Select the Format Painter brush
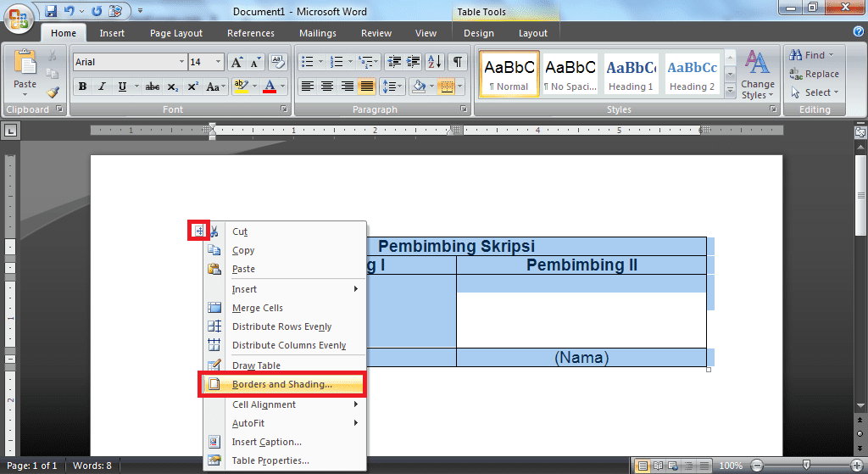Screen dimensions: 868x474 click(x=53, y=92)
